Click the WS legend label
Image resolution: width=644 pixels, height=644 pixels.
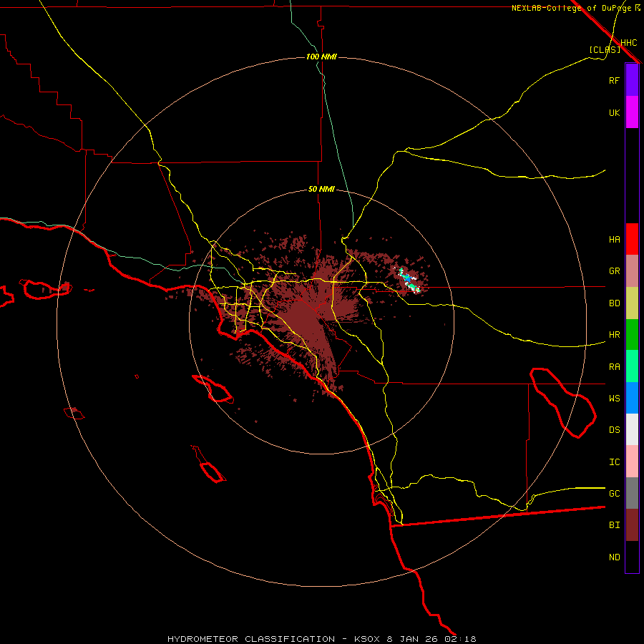[x=614, y=399]
